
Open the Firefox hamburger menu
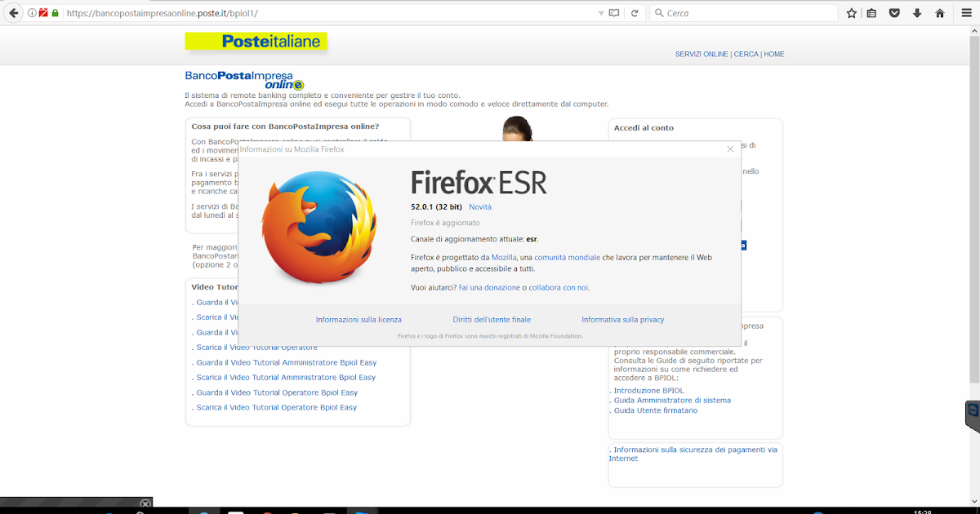[966, 13]
